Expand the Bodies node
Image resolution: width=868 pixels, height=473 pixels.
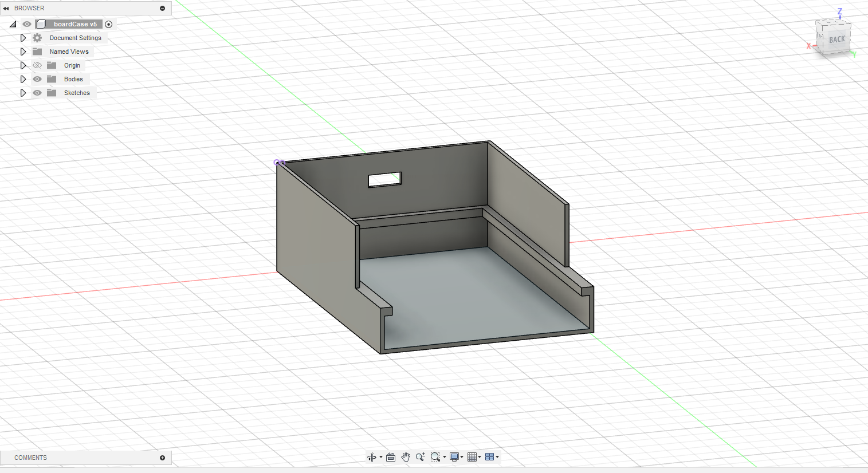pos(23,79)
